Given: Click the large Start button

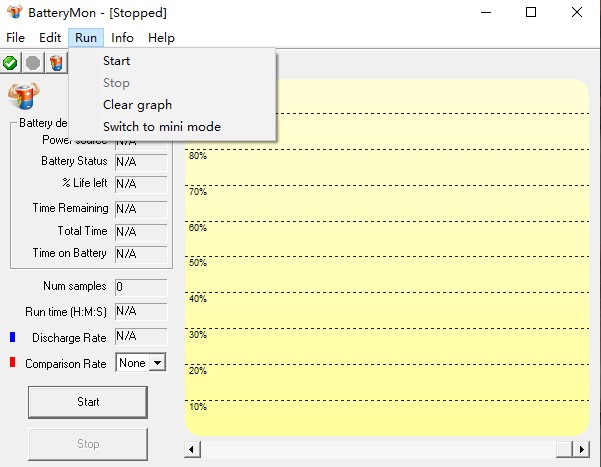Looking at the screenshot, I should tap(88, 402).
